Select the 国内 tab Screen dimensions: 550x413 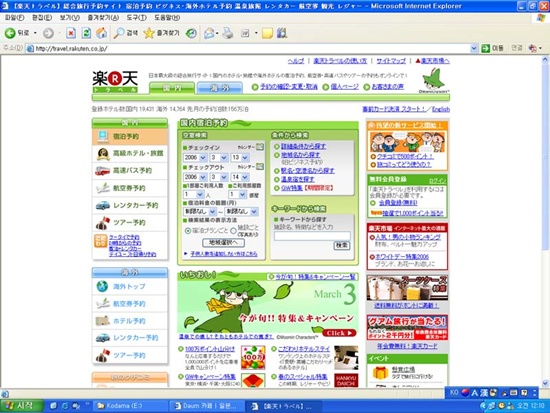tap(172, 88)
